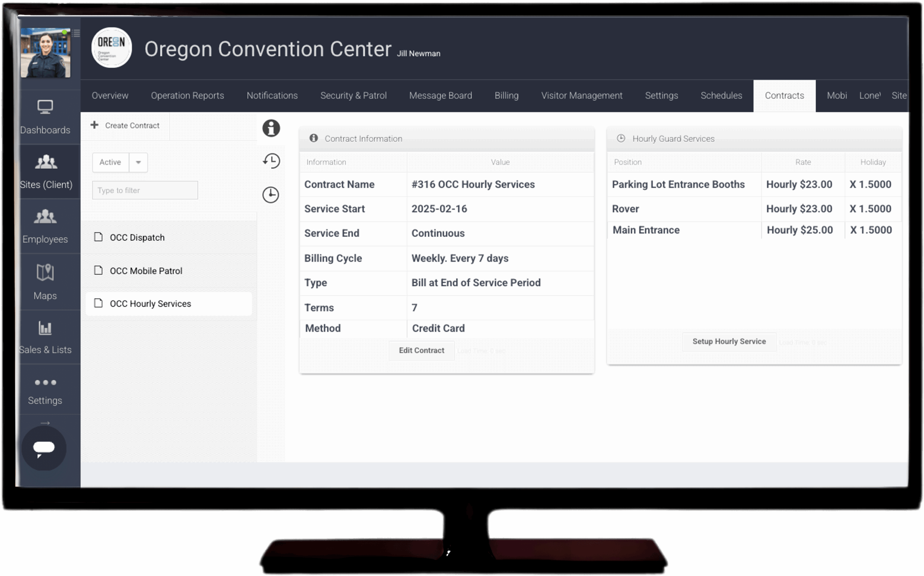
Task: Open the hourly services clock icon
Action: point(271,195)
